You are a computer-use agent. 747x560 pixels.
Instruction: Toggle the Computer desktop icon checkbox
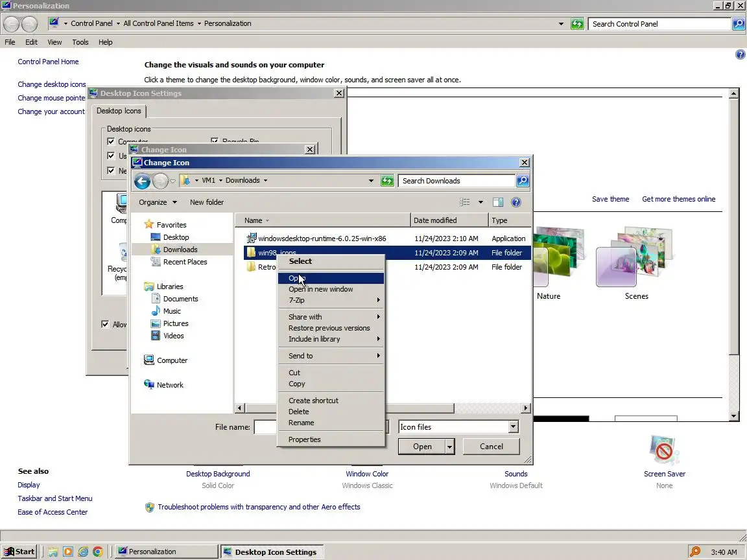click(x=111, y=141)
